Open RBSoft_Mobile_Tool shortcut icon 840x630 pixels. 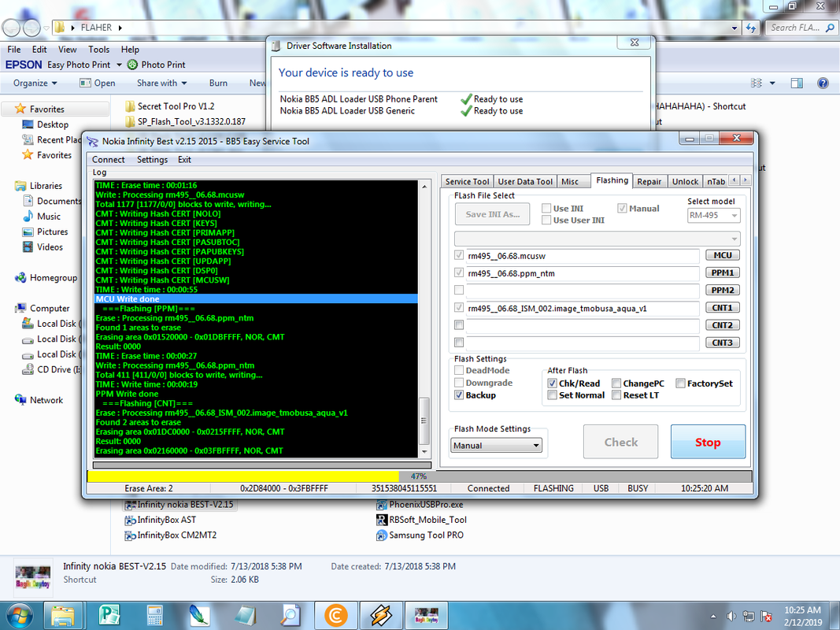coord(382,521)
